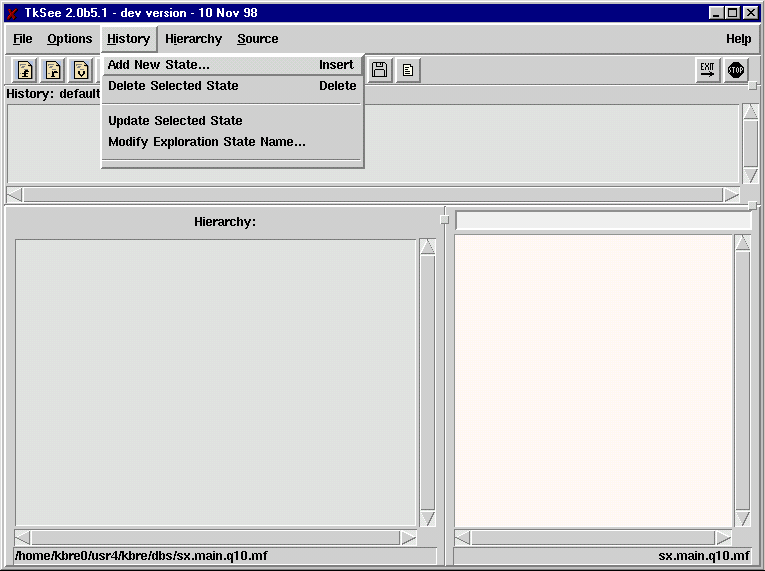This screenshot has width=765, height=571.
Task: Click the hierarchy pane vertical scrollbar track
Action: (x=427, y=383)
